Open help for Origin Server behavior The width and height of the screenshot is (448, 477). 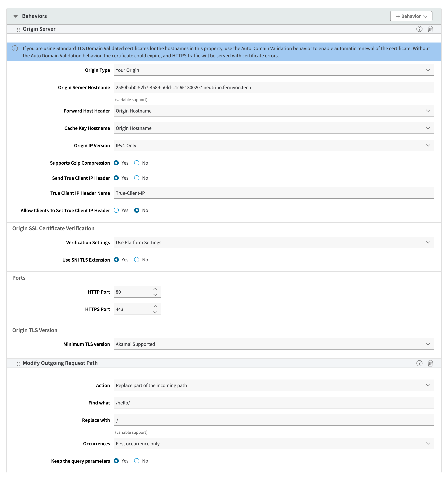(x=419, y=29)
